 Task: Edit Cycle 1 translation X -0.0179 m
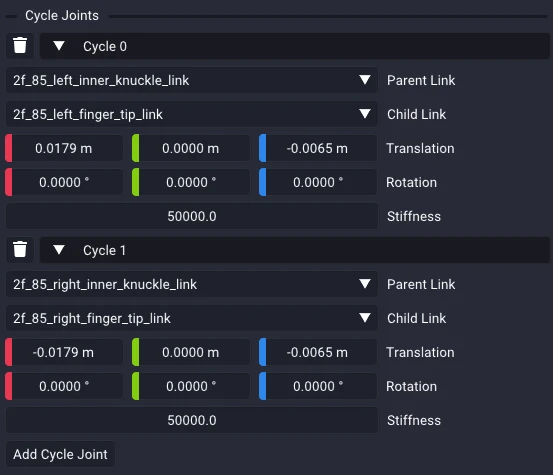[64, 352]
